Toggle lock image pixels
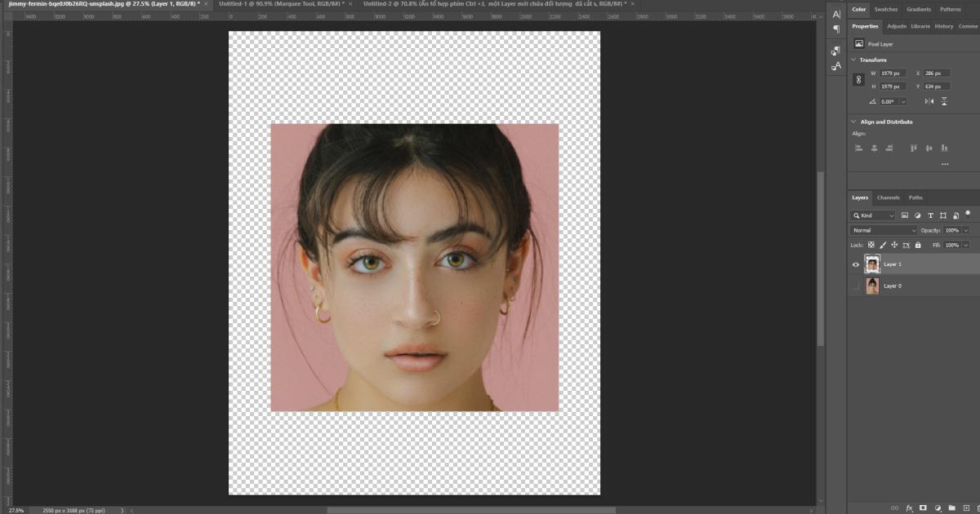980x514 pixels. (x=883, y=245)
